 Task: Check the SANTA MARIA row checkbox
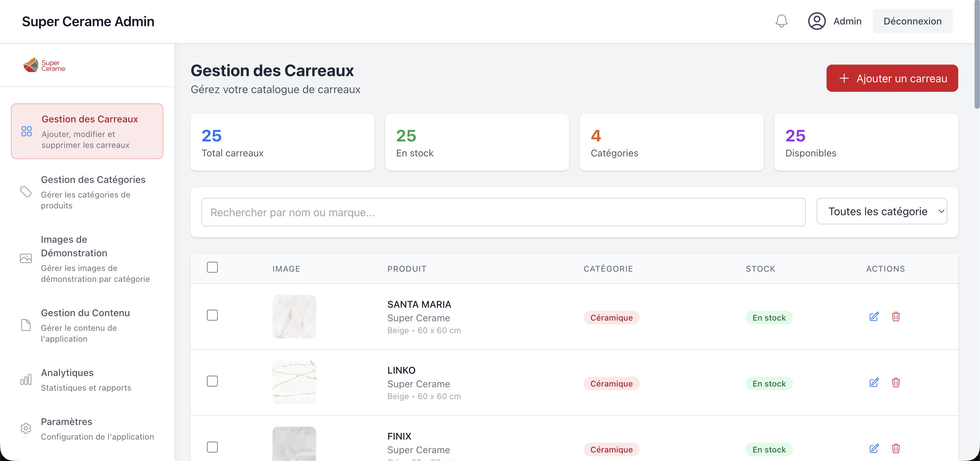[212, 315]
